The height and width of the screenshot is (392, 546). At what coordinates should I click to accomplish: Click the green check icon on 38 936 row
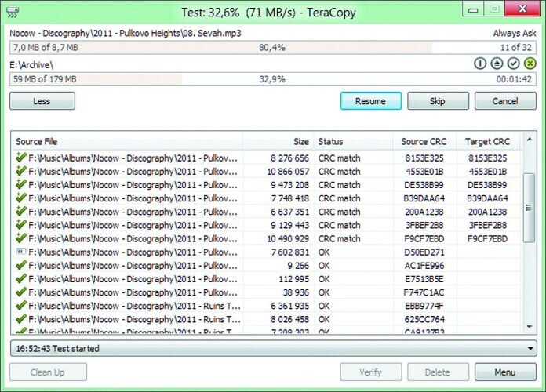[21, 292]
